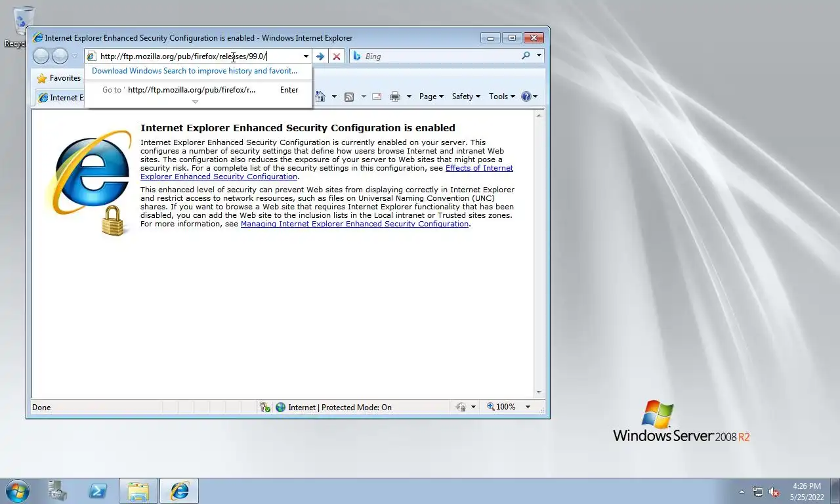This screenshot has width=840, height=504.
Task: Click the RSS Feeds toolbar icon
Action: click(x=349, y=96)
